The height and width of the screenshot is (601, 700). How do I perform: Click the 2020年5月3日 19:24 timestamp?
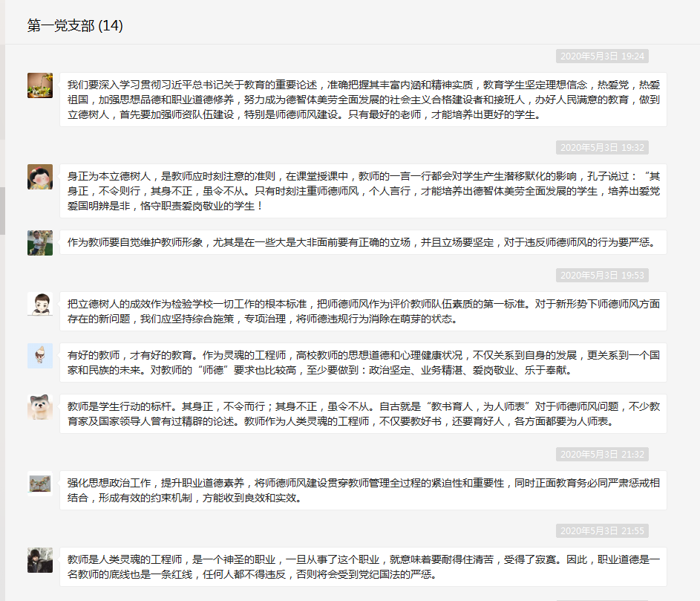point(602,56)
